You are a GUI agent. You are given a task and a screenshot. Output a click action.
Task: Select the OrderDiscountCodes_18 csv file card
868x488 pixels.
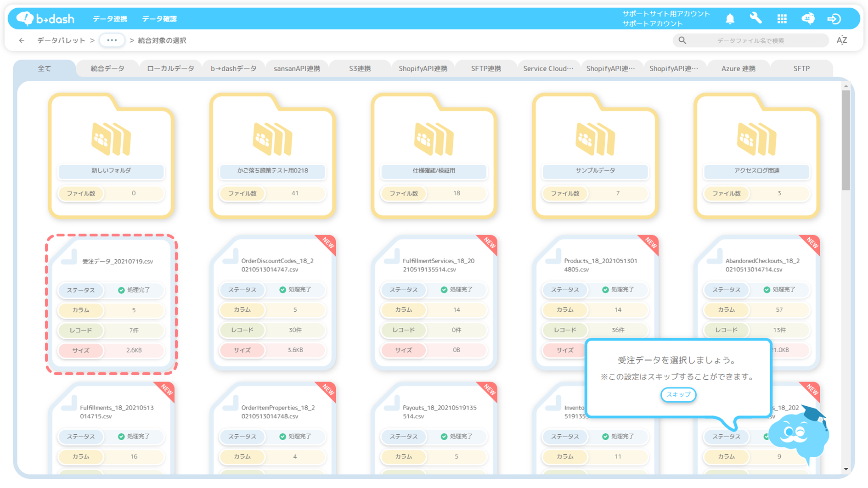[272, 303]
